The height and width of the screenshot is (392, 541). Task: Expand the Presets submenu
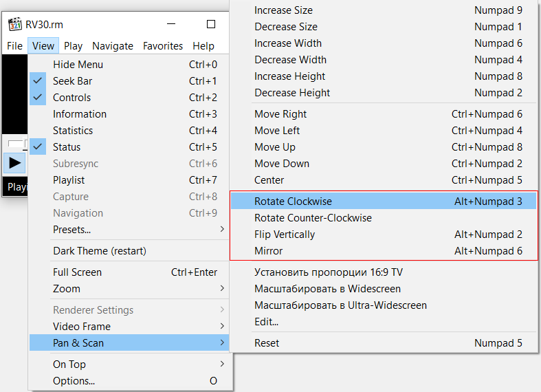(71, 230)
